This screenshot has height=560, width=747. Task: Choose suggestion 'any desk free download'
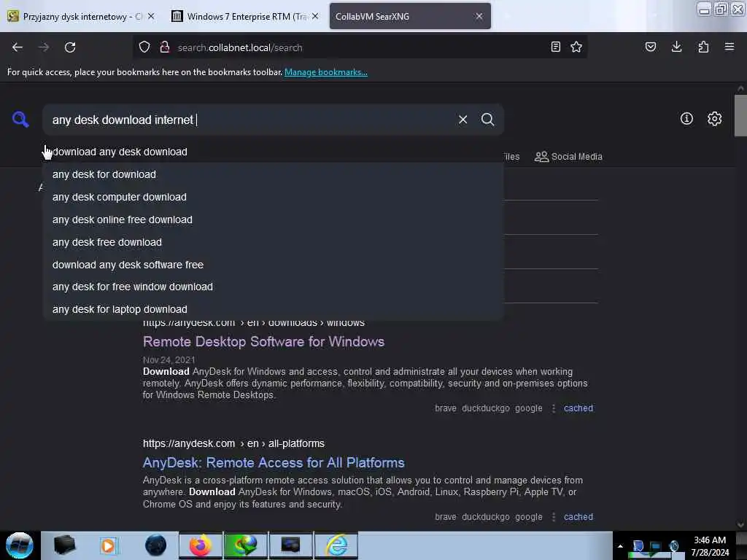tap(273, 242)
